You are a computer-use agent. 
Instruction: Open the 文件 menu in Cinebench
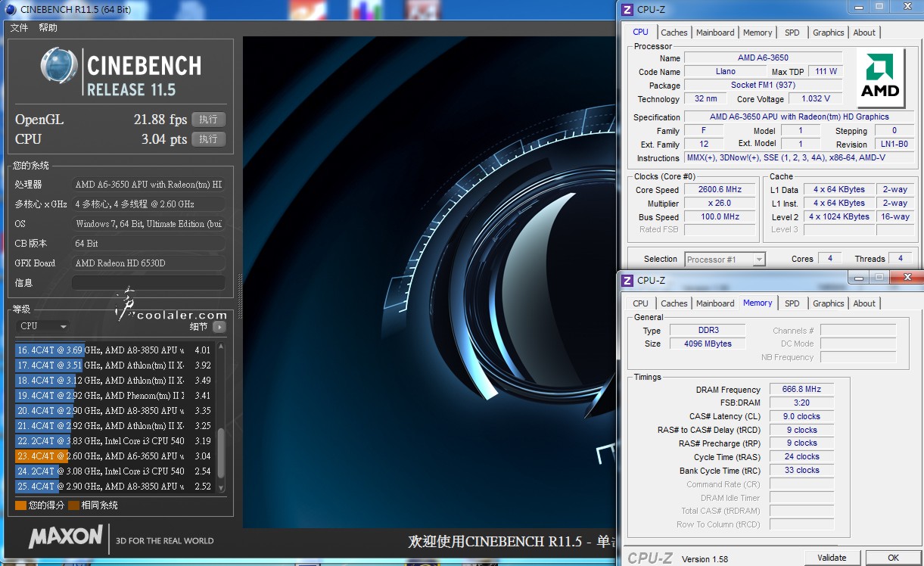(19, 27)
